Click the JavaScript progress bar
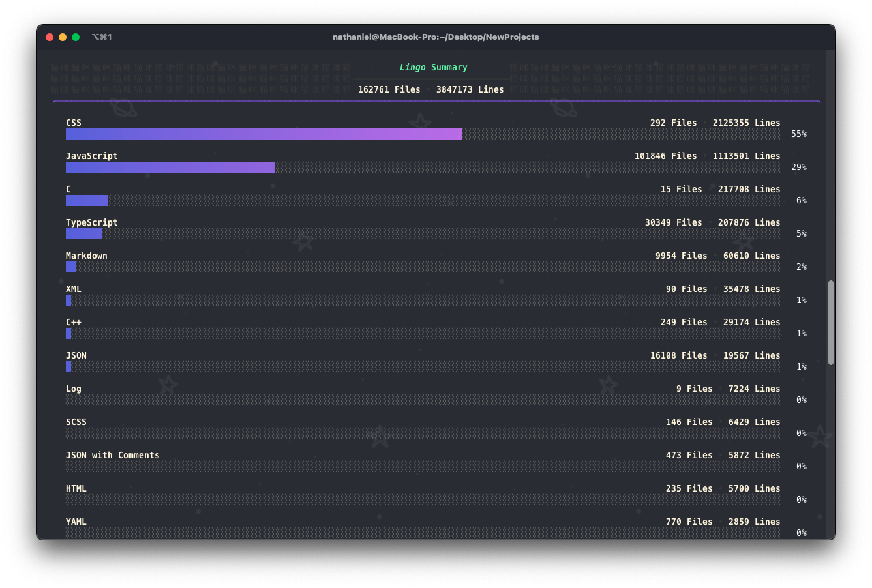The width and height of the screenshot is (872, 588). (x=170, y=167)
